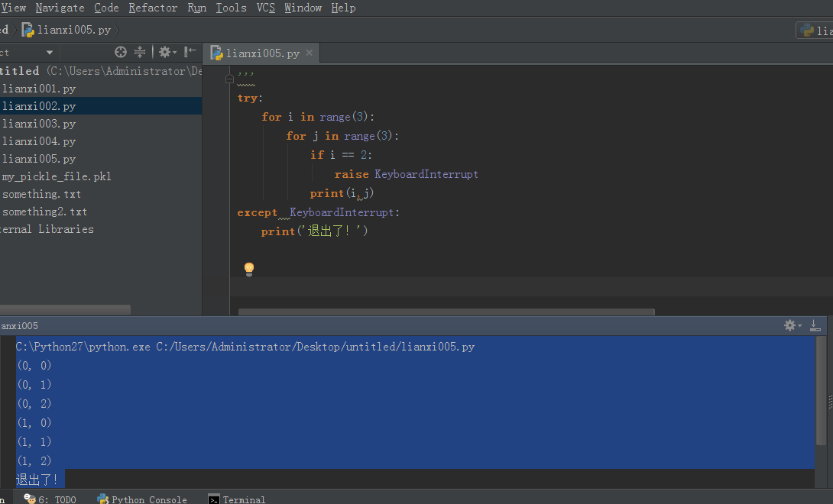The height and width of the screenshot is (504, 833).
Task: Open the VCS menu
Action: coord(266,8)
